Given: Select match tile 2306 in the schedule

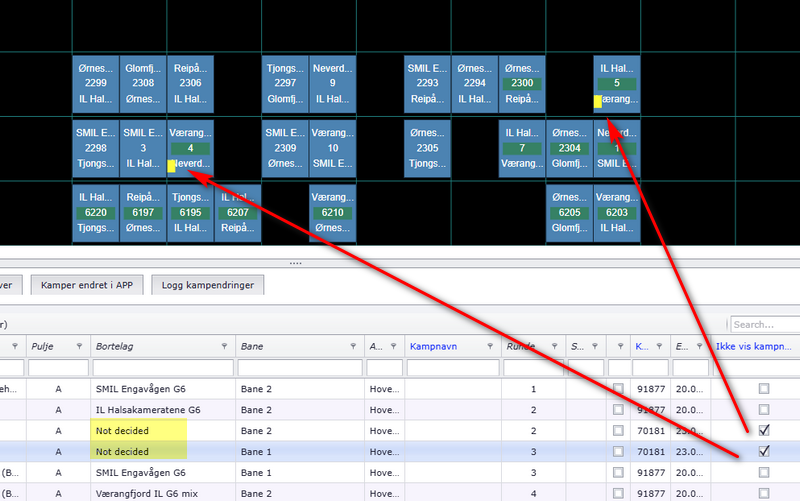Looking at the screenshot, I should pyautogui.click(x=190, y=84).
